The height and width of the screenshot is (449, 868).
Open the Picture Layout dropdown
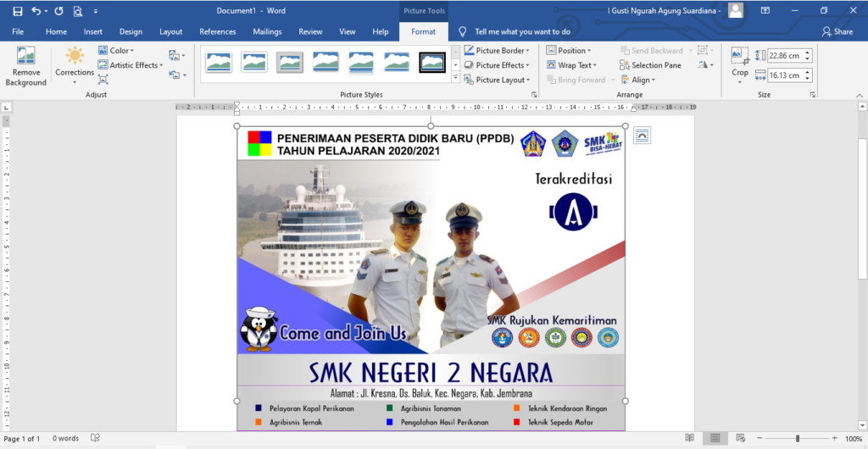(497, 80)
